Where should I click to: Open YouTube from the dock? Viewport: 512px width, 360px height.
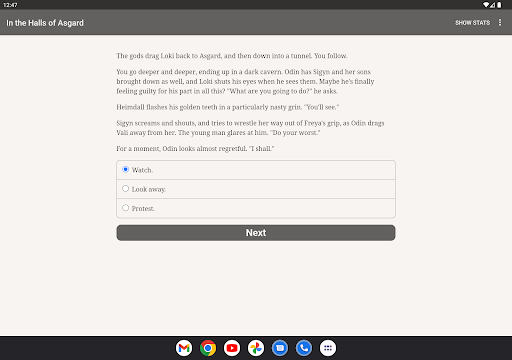[232, 348]
